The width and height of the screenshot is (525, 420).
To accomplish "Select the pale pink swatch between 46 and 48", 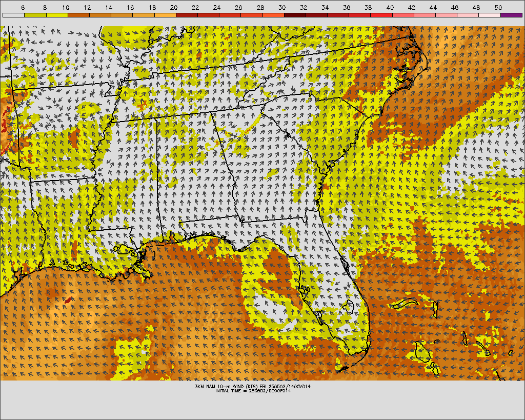I will (468, 15).
